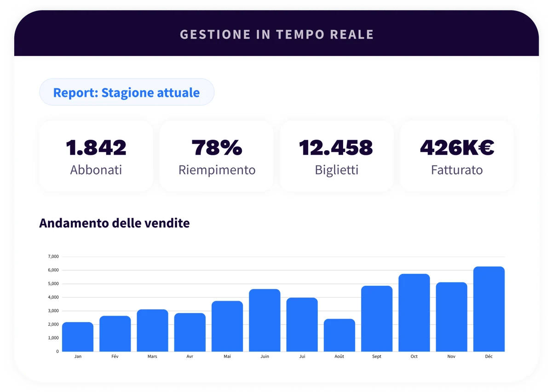Click the Mai month label

[x=227, y=356]
